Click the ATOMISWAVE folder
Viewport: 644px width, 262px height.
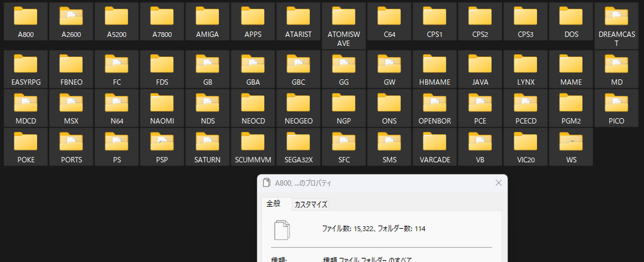(344, 26)
